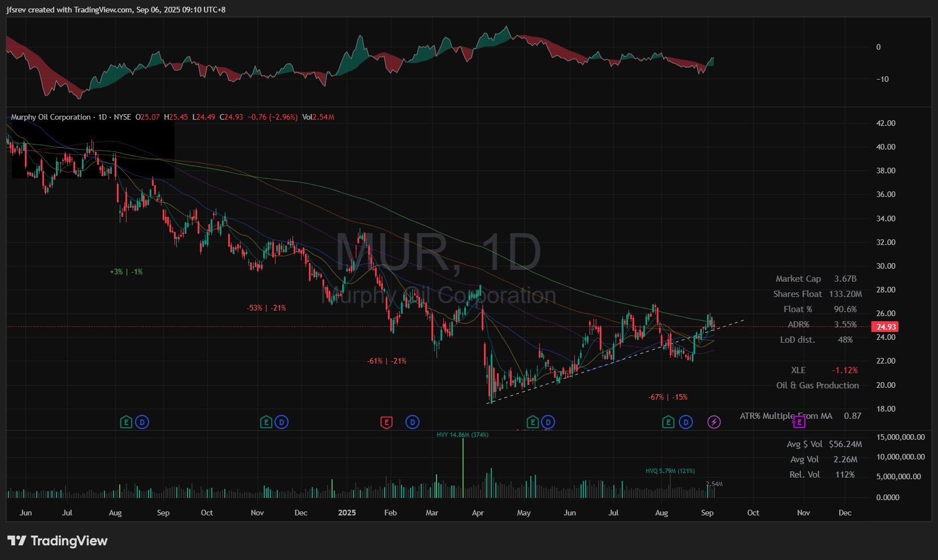Click the 2025 label on the time axis
This screenshot has height=560, width=938.
pyautogui.click(x=347, y=513)
